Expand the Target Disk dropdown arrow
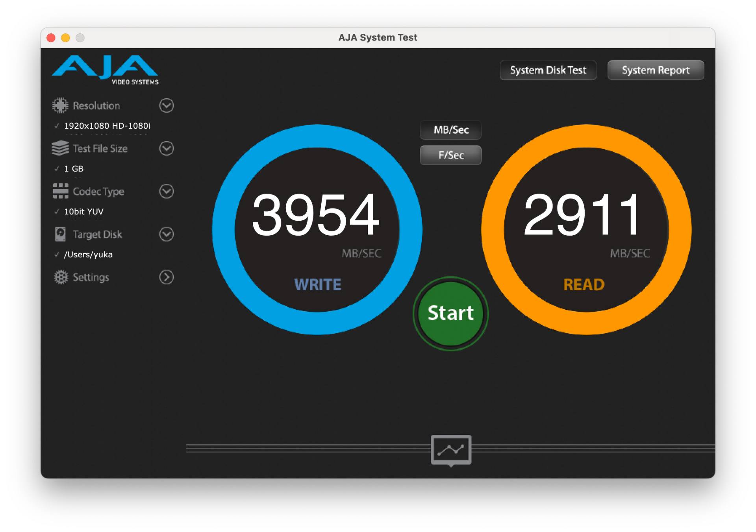 167,234
